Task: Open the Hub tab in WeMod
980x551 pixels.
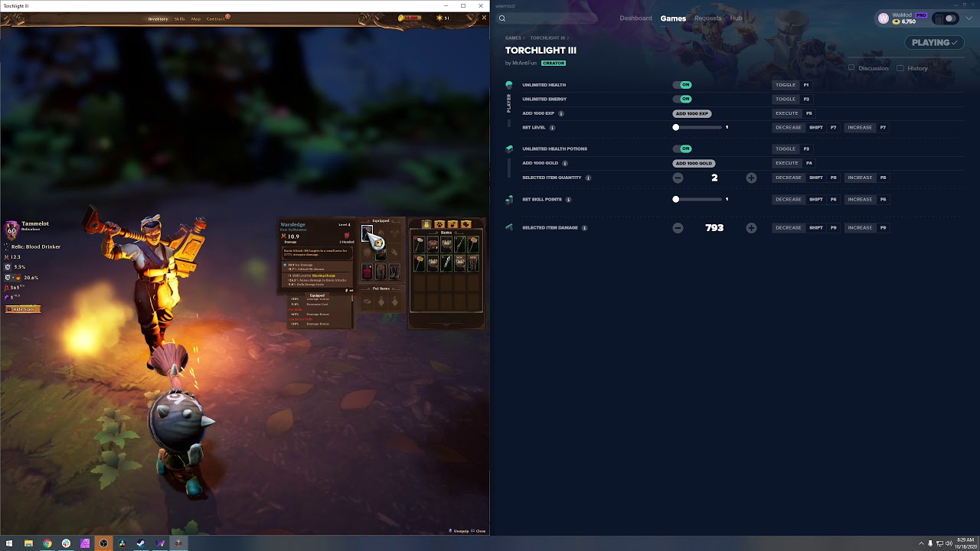Action: click(x=736, y=18)
